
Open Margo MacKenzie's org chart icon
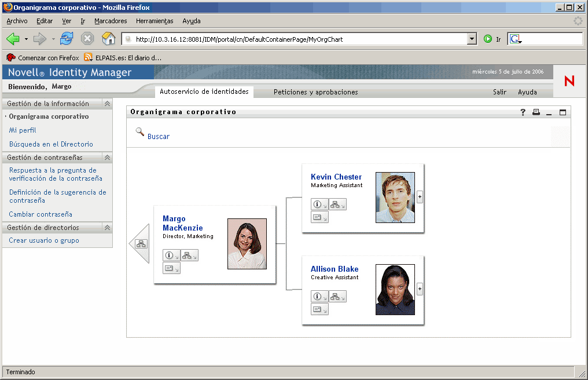pyautogui.click(x=189, y=255)
